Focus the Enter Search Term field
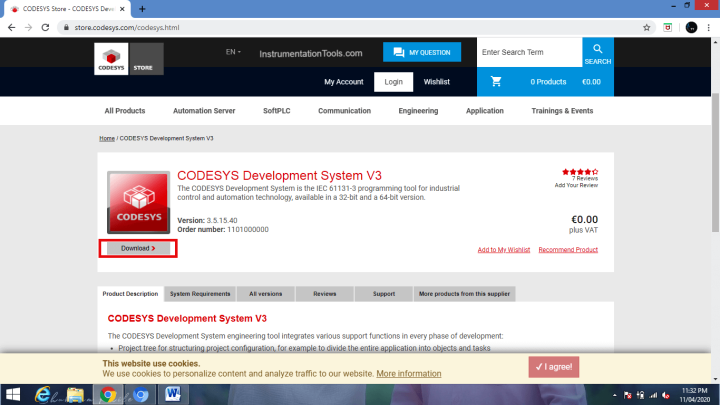The height and width of the screenshot is (405, 720). 527,52
